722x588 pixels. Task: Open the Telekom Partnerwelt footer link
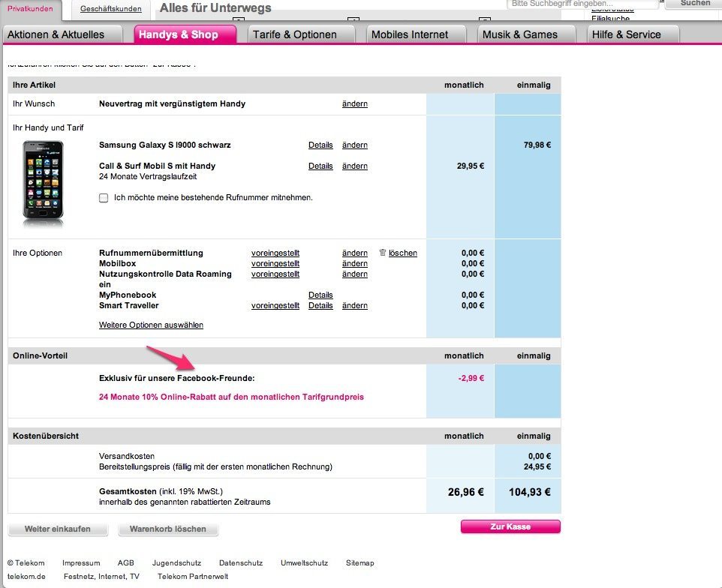(x=193, y=577)
